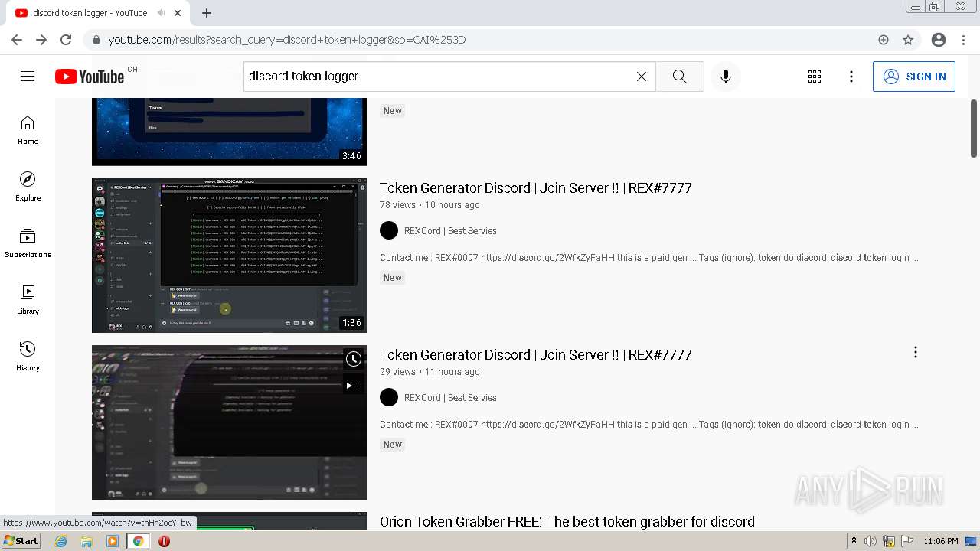The image size is (980, 551).
Task: Open Explore in the sidebar
Action: 28,187
